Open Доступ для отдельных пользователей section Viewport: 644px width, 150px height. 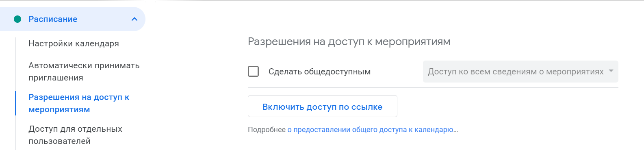click(75, 135)
